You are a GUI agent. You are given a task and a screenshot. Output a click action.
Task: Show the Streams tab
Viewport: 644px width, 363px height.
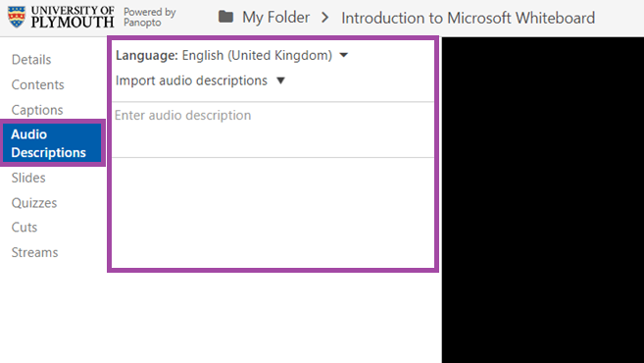point(34,252)
